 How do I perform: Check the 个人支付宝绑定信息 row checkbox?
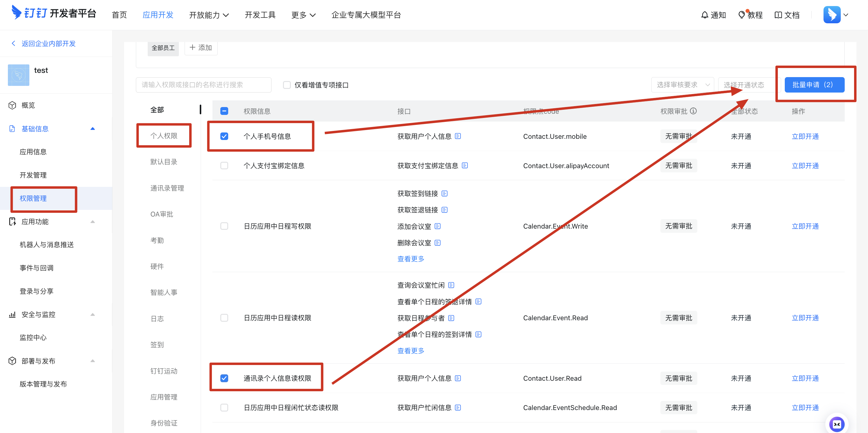pyautogui.click(x=224, y=165)
